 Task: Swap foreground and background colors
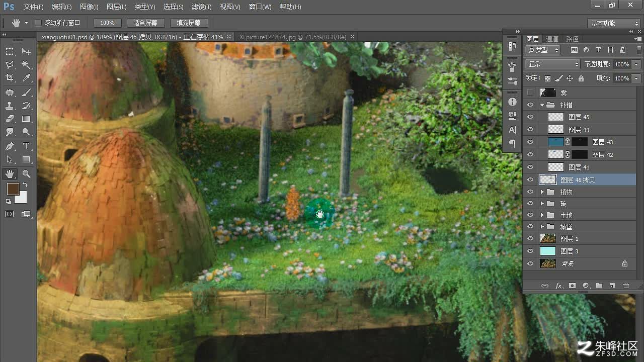tap(25, 185)
